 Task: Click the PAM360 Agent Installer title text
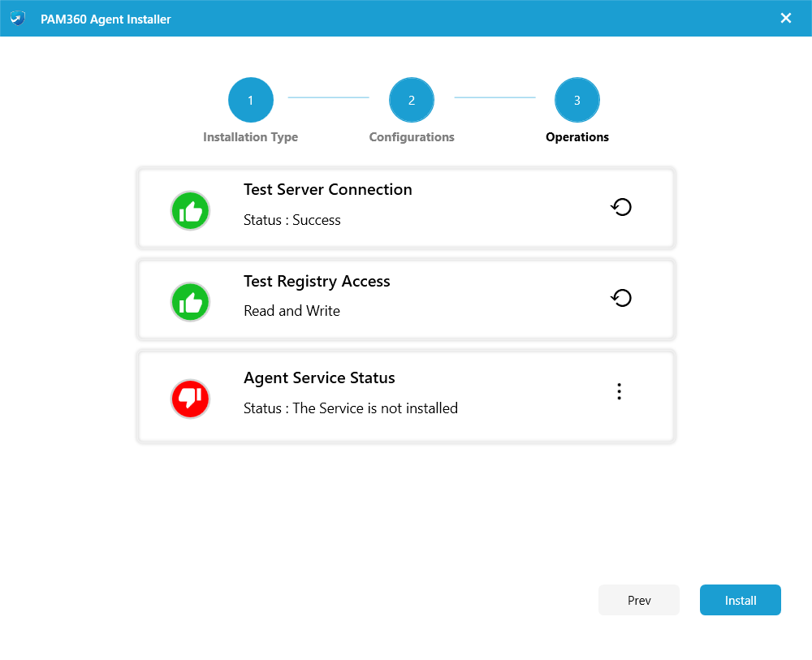click(106, 19)
